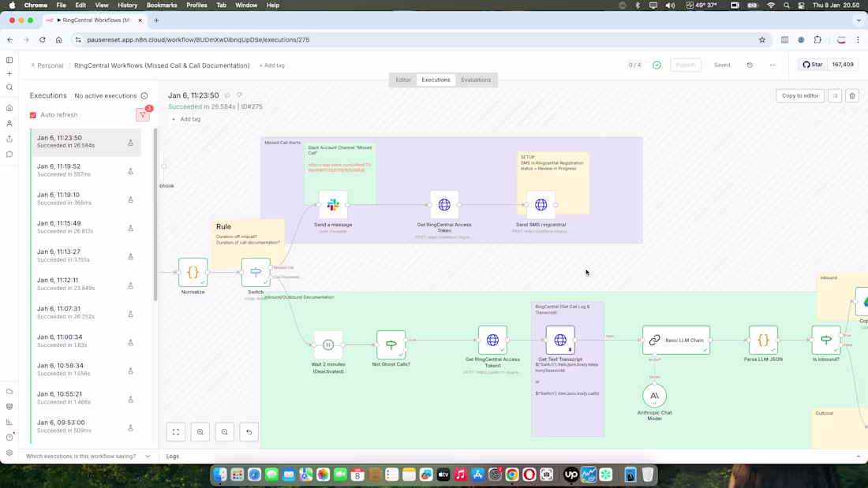Open the Slack Send a message node
Screen dimensions: 868x488
(x=333, y=205)
